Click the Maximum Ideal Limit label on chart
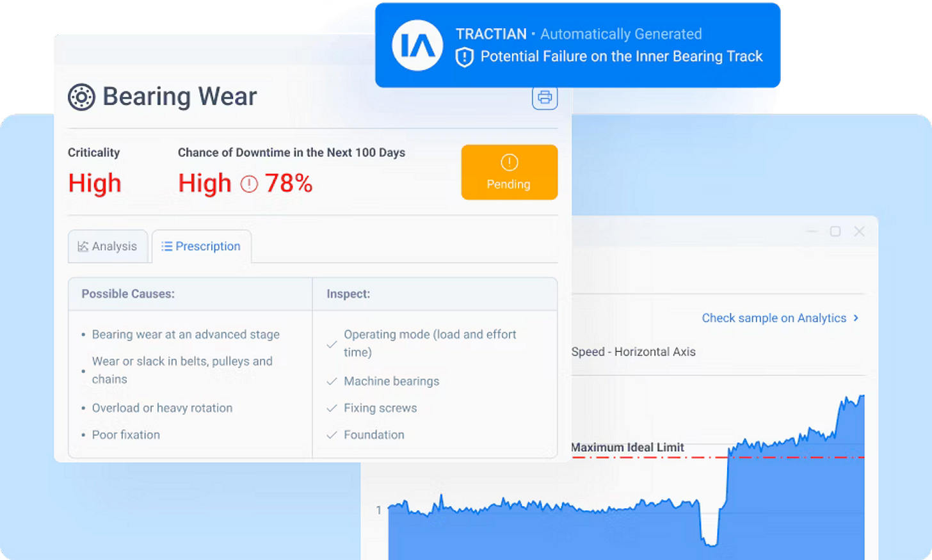Image resolution: width=932 pixels, height=560 pixels. point(627,447)
